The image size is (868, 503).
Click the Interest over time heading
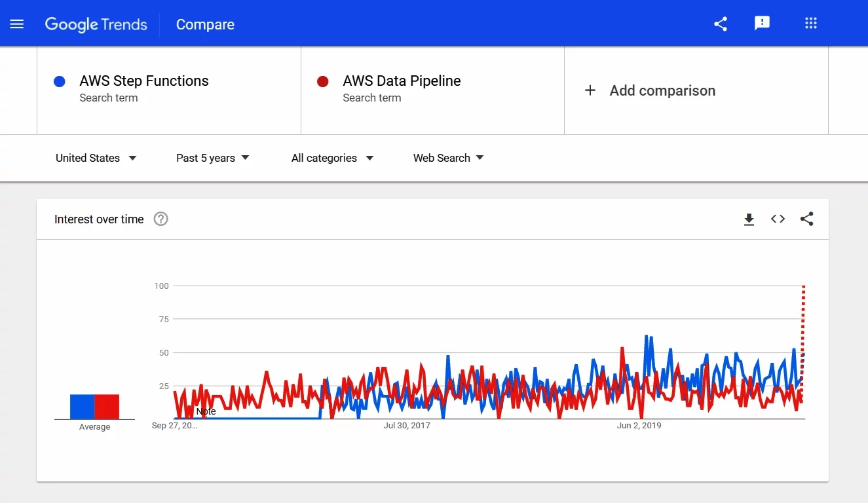click(x=99, y=219)
